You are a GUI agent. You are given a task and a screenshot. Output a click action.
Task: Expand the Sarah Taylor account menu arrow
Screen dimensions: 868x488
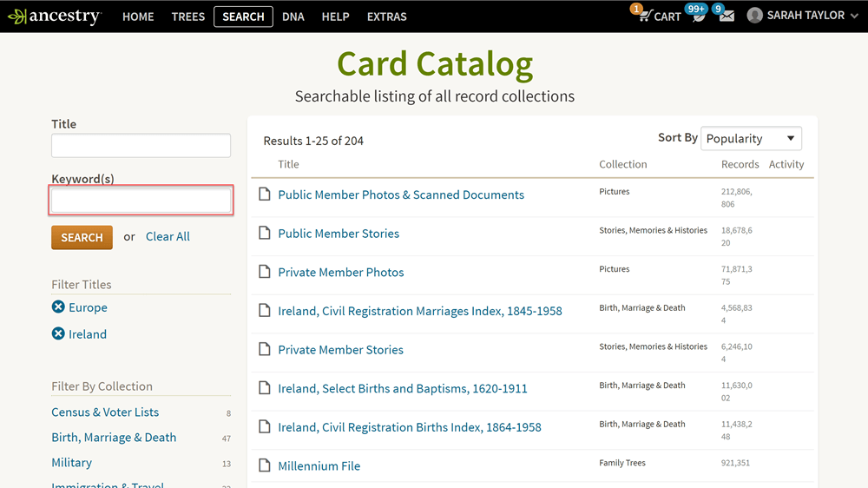point(854,16)
